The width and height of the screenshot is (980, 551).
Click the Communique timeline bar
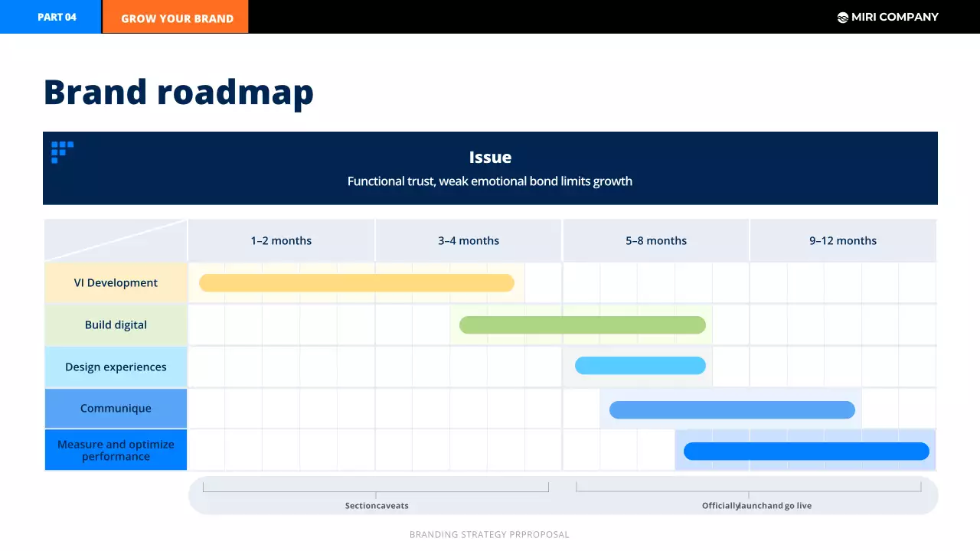tap(732, 410)
